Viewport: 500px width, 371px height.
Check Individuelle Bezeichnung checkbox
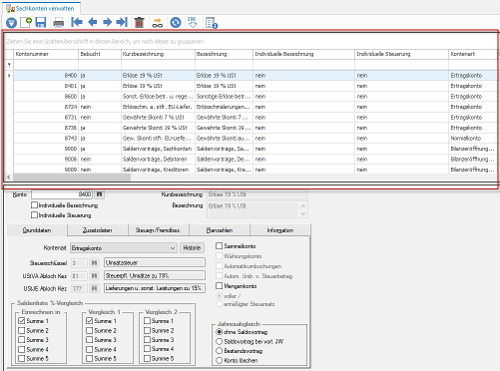coord(34,205)
